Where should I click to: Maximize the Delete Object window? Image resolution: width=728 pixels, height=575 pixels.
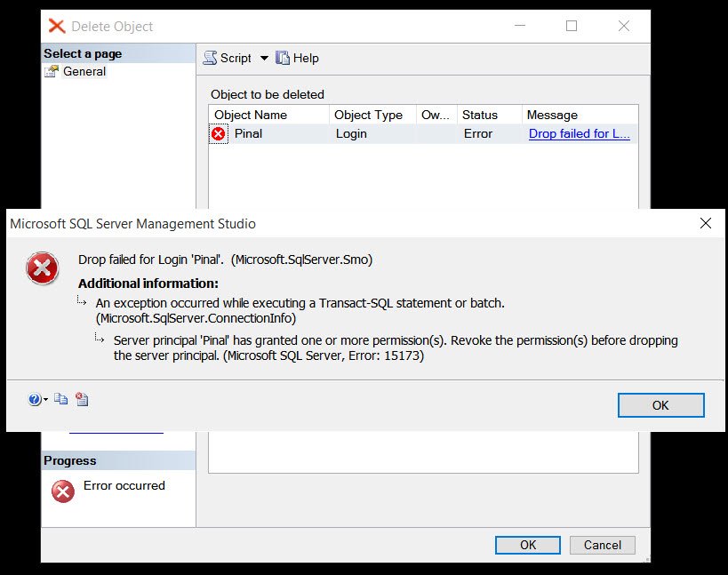click(572, 26)
